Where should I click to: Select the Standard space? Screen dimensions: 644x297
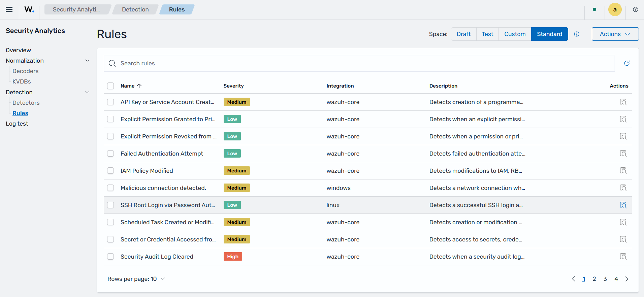549,34
